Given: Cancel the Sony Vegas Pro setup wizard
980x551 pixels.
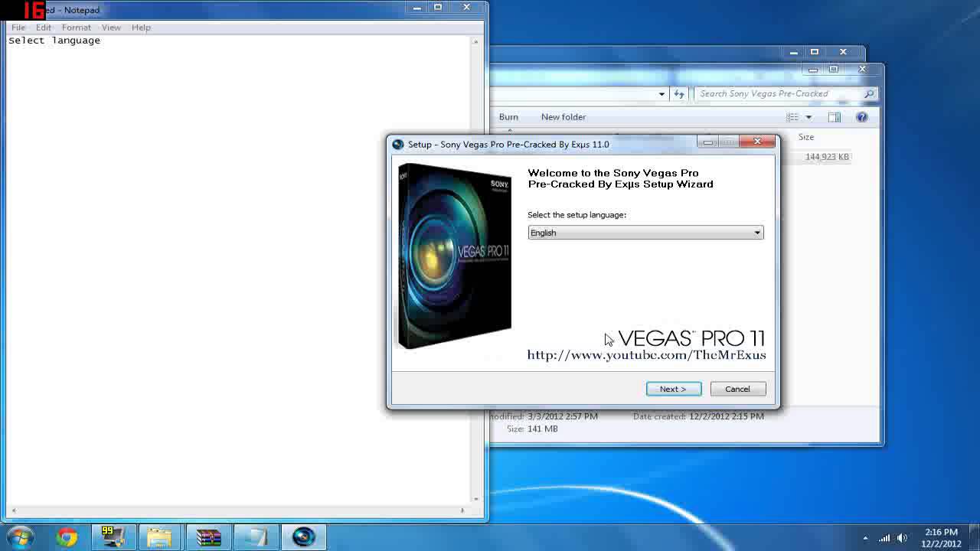Looking at the screenshot, I should point(738,389).
